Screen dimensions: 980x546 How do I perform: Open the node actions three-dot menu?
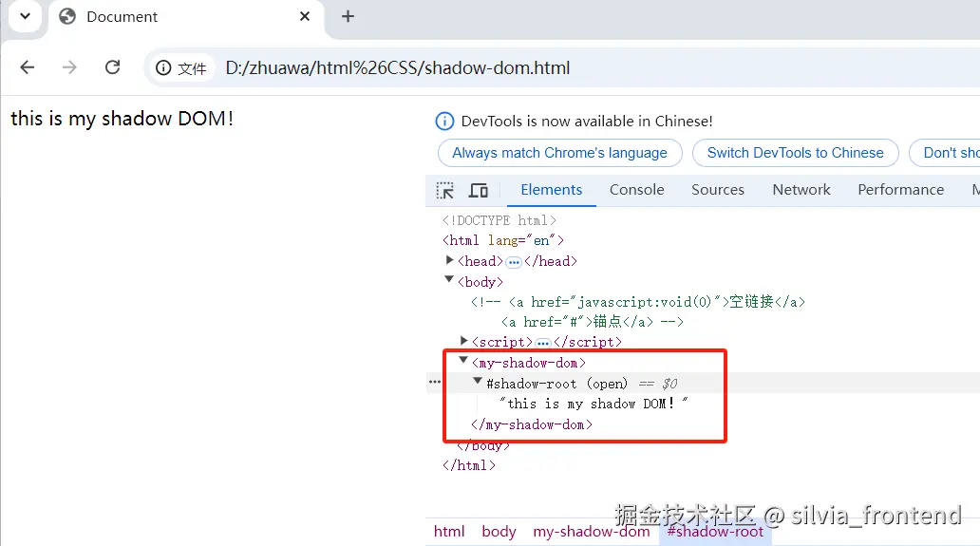click(434, 382)
